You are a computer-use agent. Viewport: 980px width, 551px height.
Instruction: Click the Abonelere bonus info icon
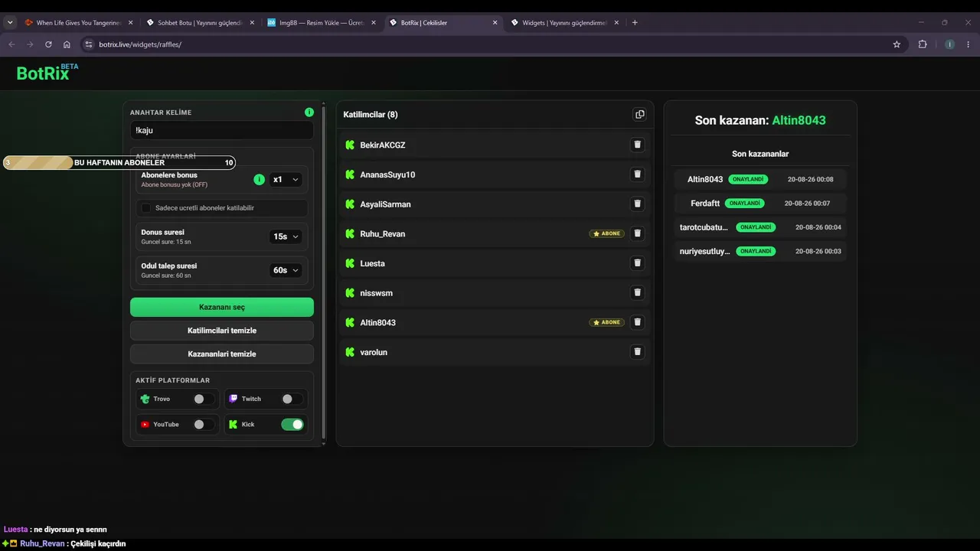259,179
